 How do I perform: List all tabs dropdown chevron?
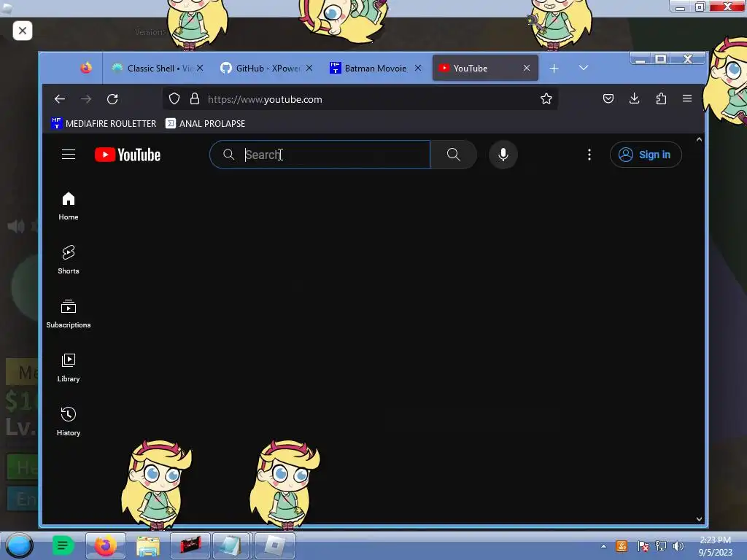point(583,68)
